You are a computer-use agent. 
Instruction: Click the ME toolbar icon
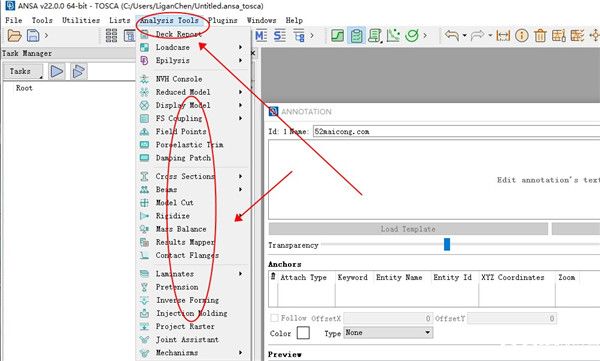pyautogui.click(x=261, y=36)
